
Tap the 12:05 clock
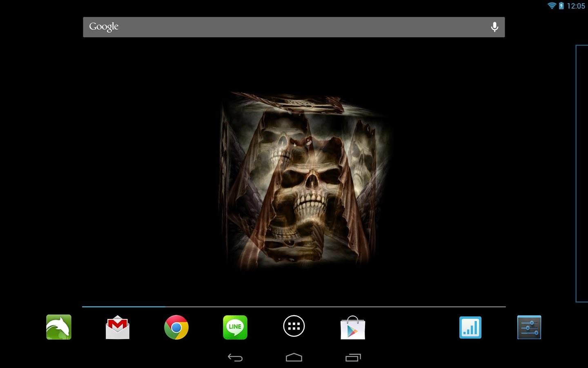click(576, 6)
